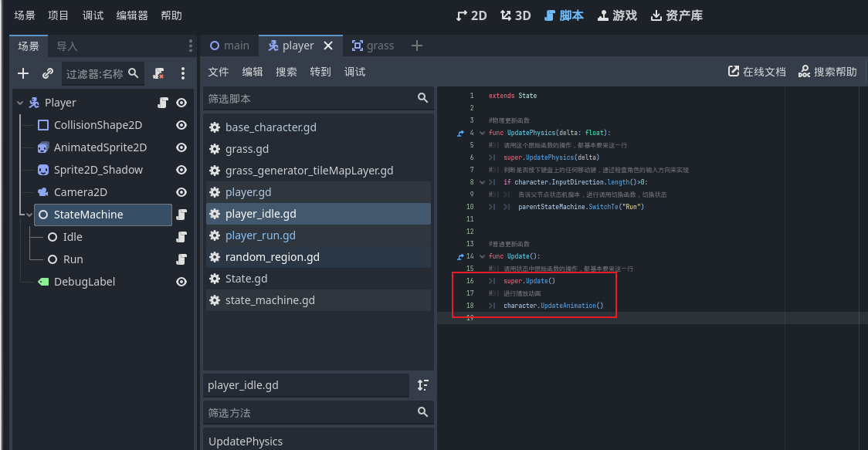Add a new child node with the plus icon
868x450 pixels.
pos(23,73)
